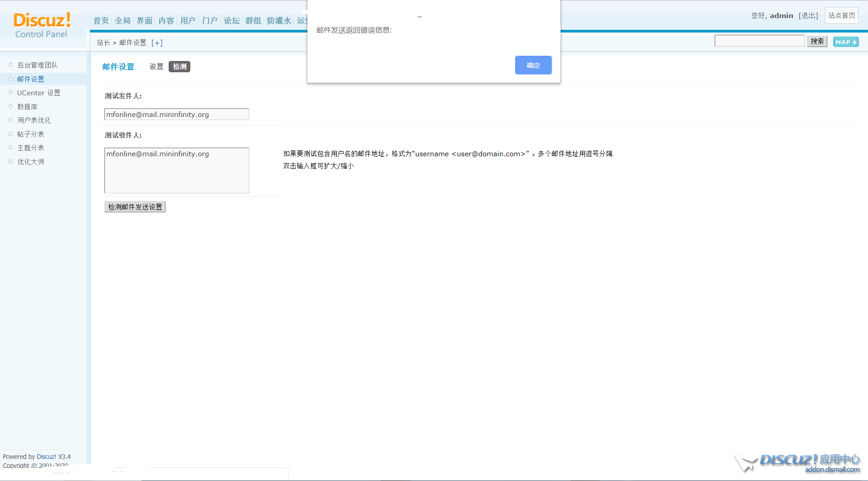Switch to the 设置 tab

(x=156, y=66)
